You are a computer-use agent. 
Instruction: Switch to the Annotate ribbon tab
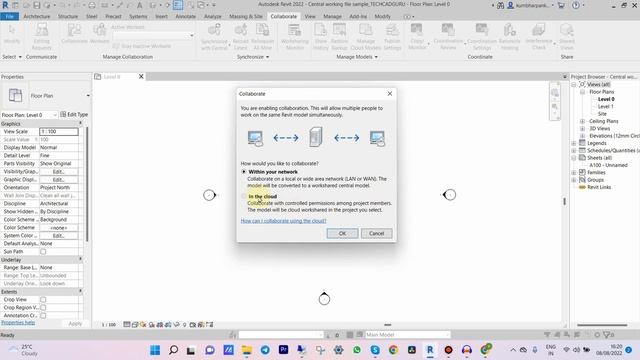point(185,16)
